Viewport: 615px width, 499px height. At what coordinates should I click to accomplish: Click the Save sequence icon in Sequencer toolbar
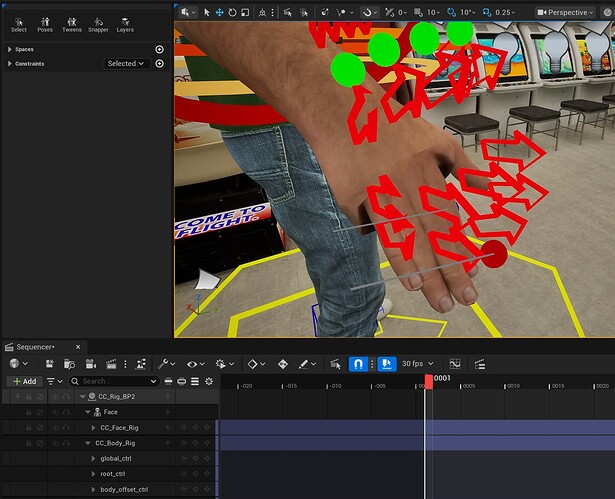point(49,364)
